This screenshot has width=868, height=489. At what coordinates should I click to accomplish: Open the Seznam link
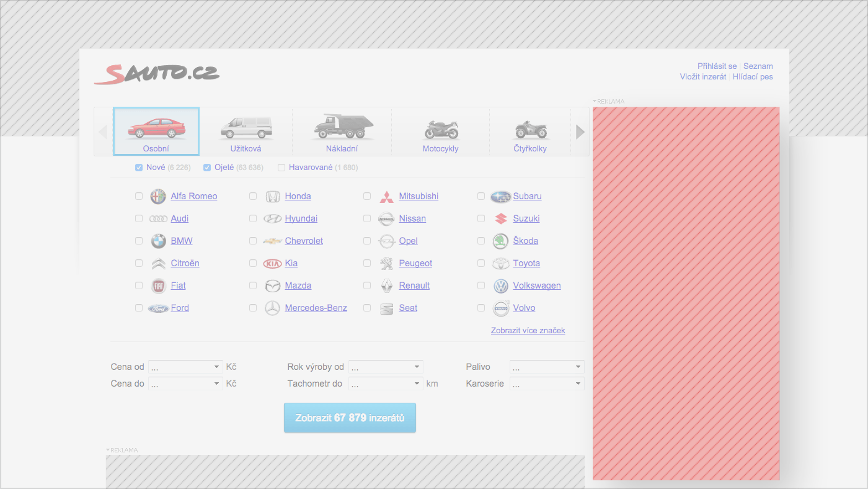[758, 66]
